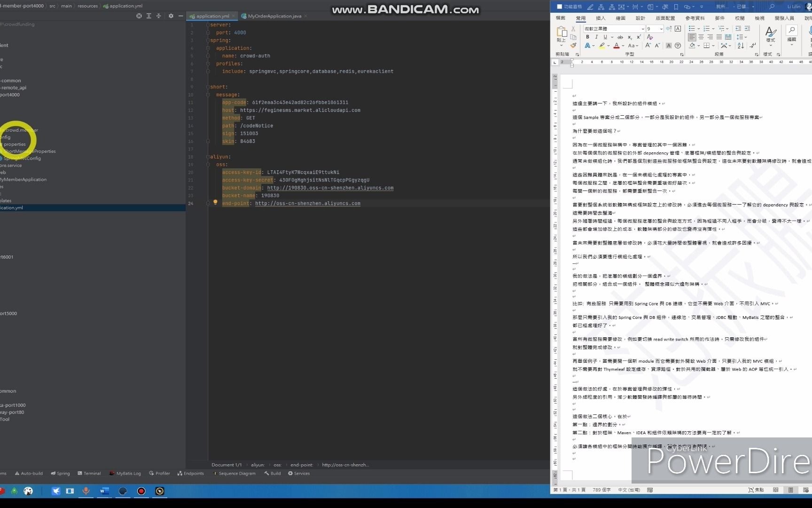Click the microphone icon in taskbar

(86, 491)
